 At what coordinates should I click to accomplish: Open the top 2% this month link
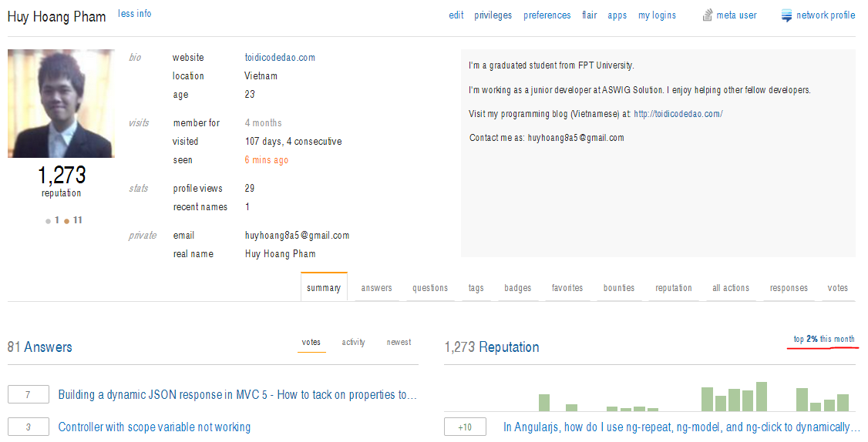click(x=824, y=340)
